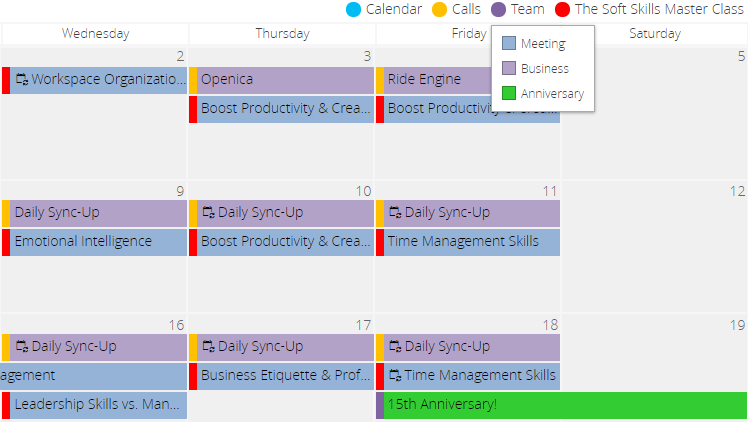
Task: Choose the Business label in popup
Action: [545, 69]
